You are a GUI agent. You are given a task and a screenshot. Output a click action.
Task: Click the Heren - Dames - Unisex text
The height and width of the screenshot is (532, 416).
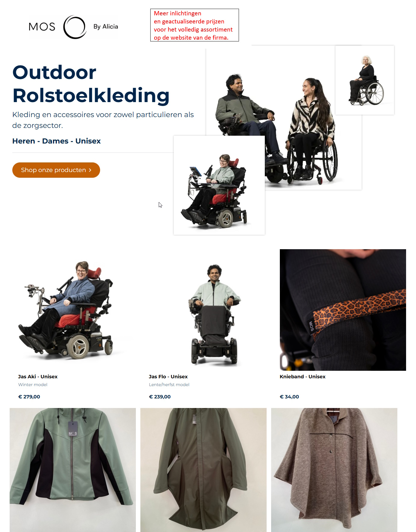tap(57, 141)
